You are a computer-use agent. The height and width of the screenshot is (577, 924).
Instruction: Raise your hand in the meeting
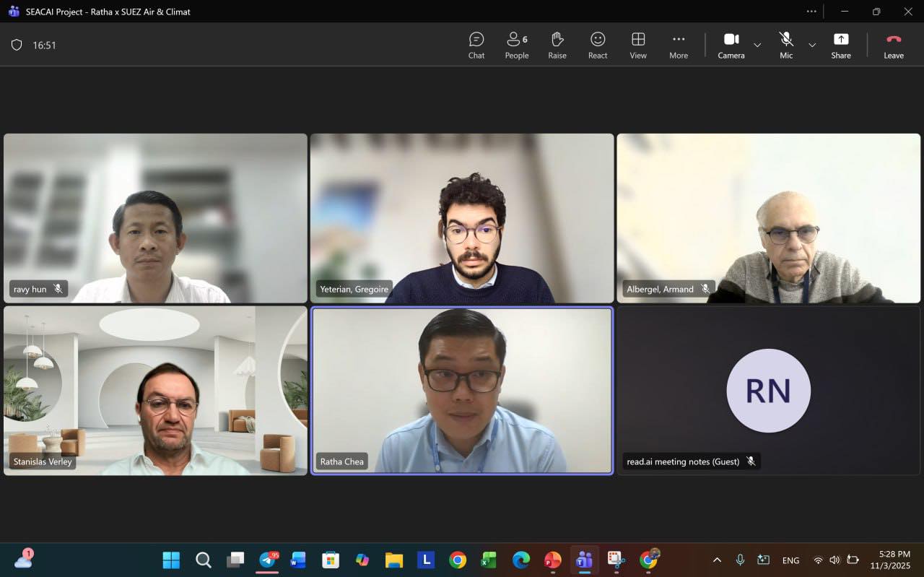point(557,45)
